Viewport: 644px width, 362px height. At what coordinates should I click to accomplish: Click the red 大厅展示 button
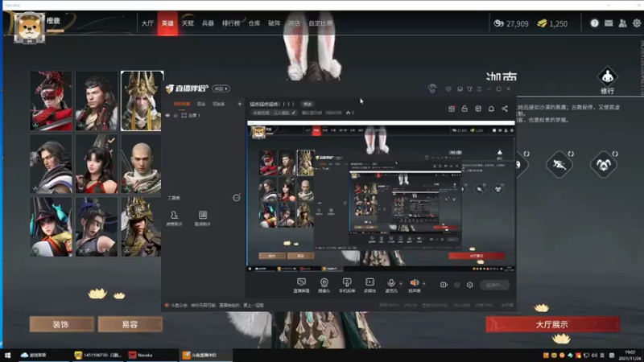[552, 324]
